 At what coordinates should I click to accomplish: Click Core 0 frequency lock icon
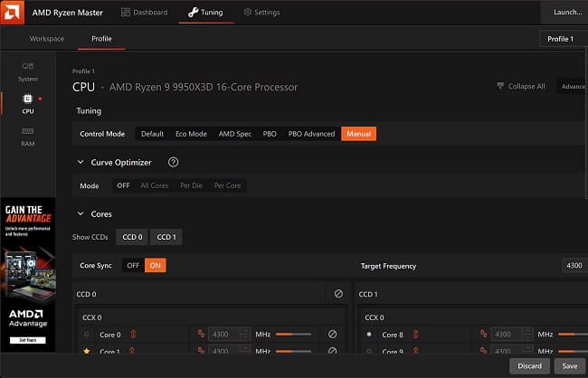click(201, 334)
